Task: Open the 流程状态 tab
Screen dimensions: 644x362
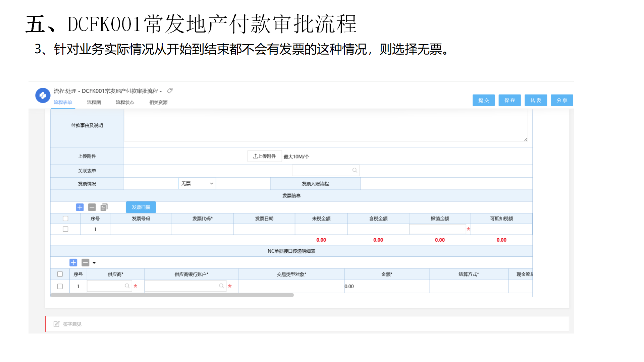Action: click(x=125, y=102)
